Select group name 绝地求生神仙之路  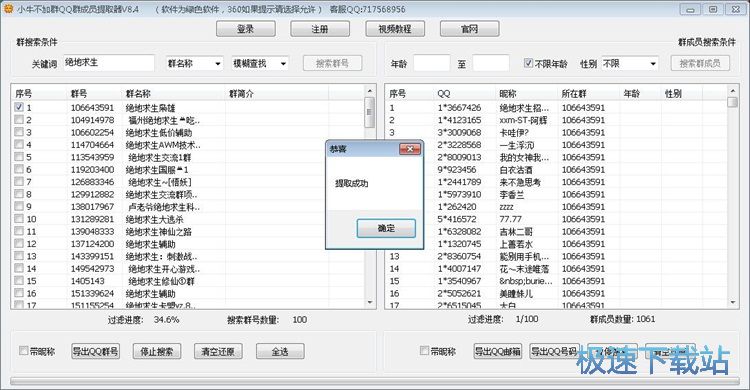[x=159, y=232]
